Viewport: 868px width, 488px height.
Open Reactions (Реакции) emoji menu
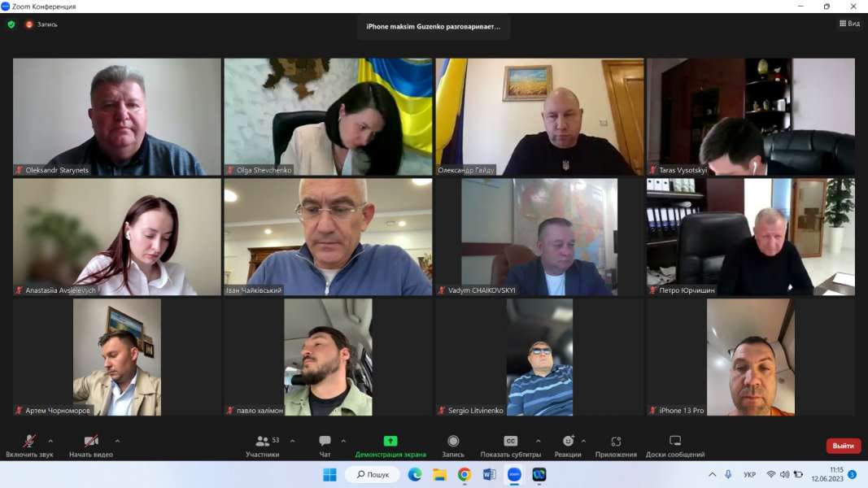tap(568, 444)
